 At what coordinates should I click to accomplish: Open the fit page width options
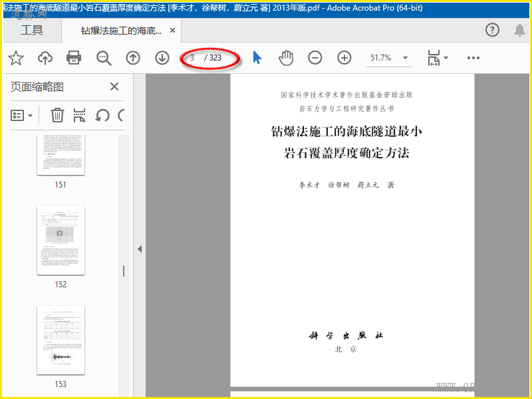[x=438, y=58]
